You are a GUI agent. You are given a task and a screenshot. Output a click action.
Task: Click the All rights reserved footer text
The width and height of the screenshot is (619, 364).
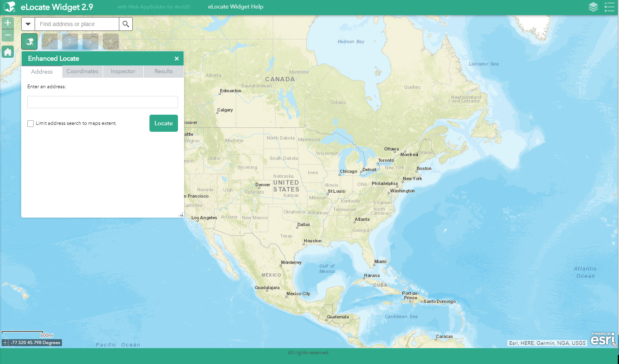(308, 353)
